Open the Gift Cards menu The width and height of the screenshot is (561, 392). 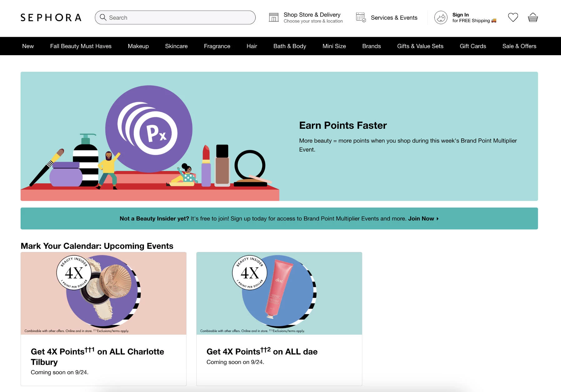tap(473, 46)
